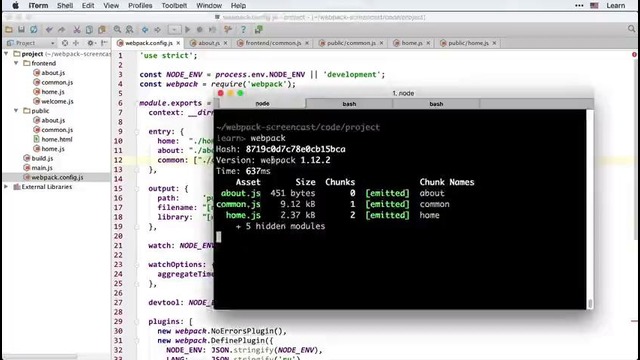Click the search magnifier at IDE top right
The height and width of the screenshot is (360, 640).
coord(631,29)
